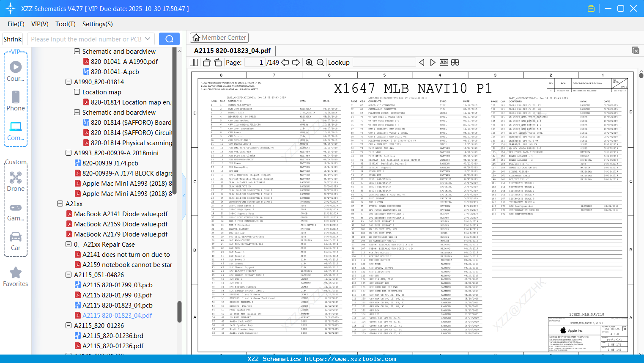Collapse the A21xx tree node
This screenshot has width=644, height=363.
click(60, 203)
